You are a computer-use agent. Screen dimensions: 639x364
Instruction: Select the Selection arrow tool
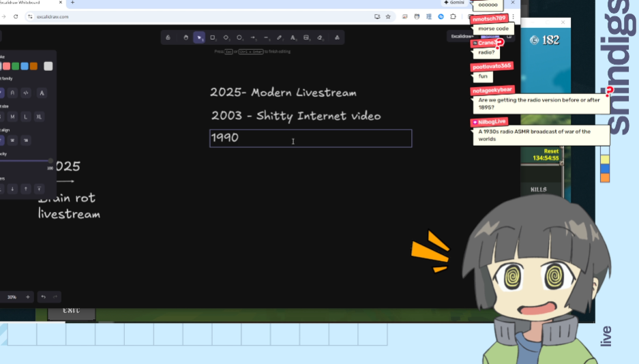coord(199,37)
